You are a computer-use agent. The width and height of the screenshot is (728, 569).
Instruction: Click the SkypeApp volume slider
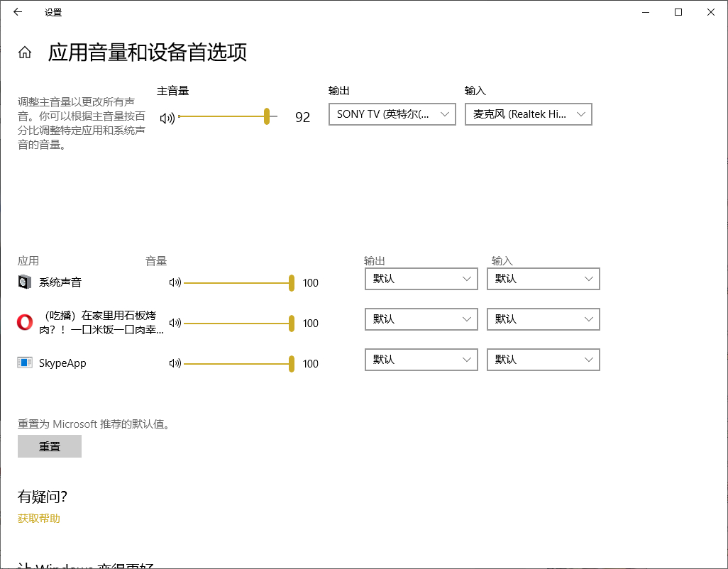pyautogui.click(x=239, y=363)
